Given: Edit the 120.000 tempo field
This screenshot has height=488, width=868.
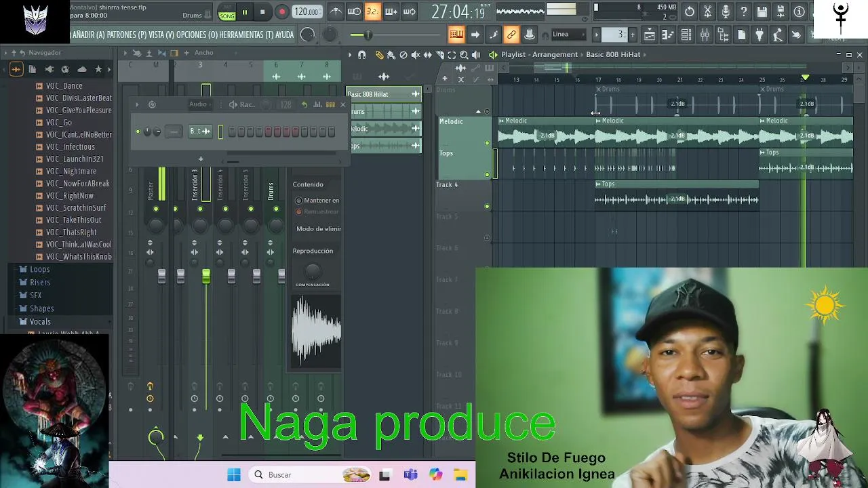Looking at the screenshot, I should tap(307, 12).
